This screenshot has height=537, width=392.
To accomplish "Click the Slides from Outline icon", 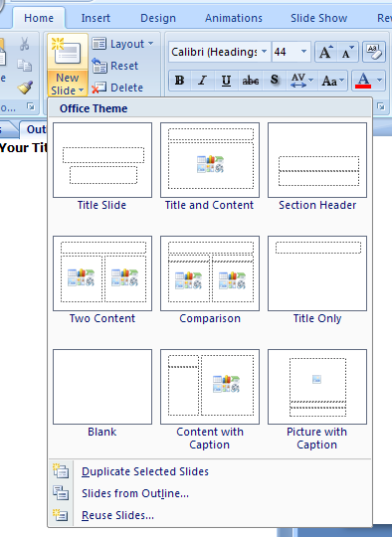I will tap(61, 493).
